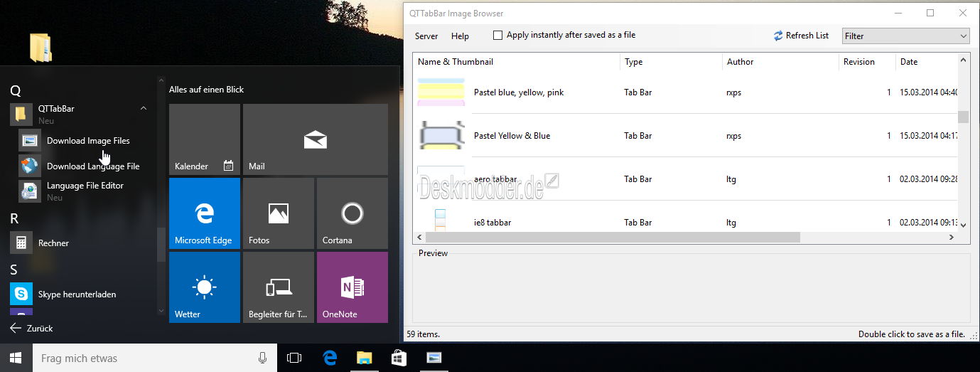Viewport: 980px width, 372px height.
Task: Open Store from the taskbar
Action: coord(399,358)
